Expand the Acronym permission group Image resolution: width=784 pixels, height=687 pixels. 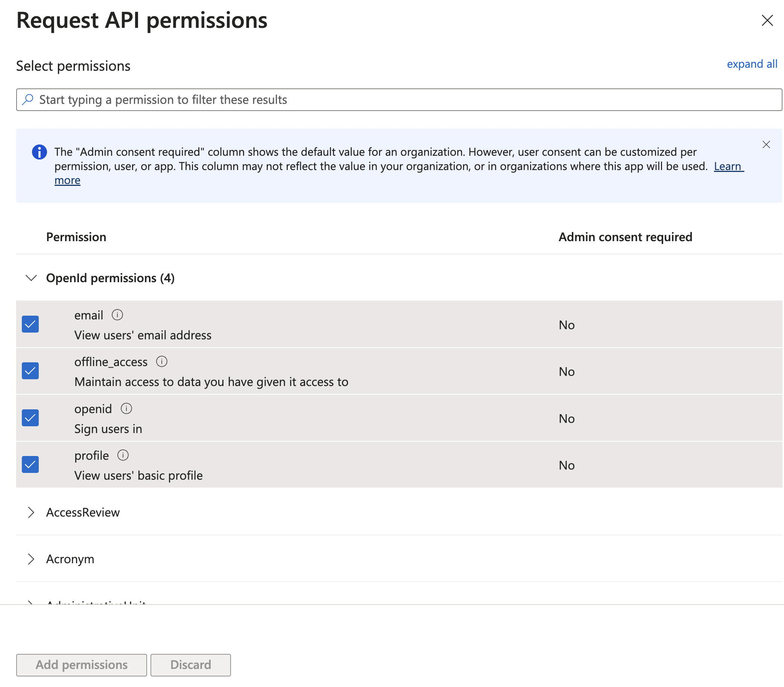pyautogui.click(x=31, y=559)
